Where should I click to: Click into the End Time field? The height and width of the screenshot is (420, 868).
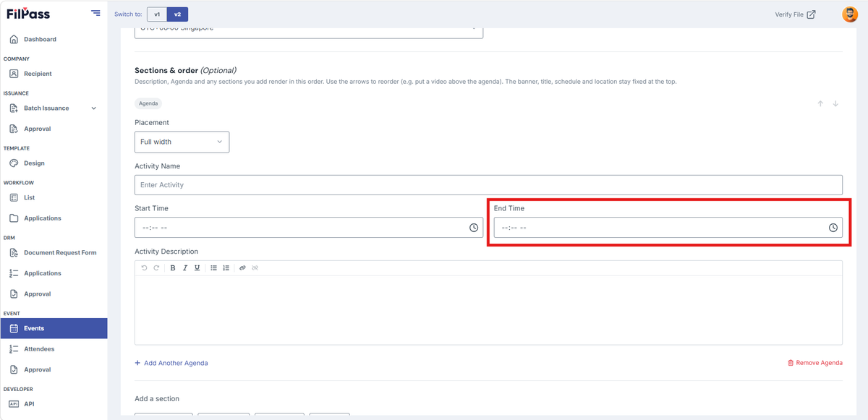tap(668, 228)
